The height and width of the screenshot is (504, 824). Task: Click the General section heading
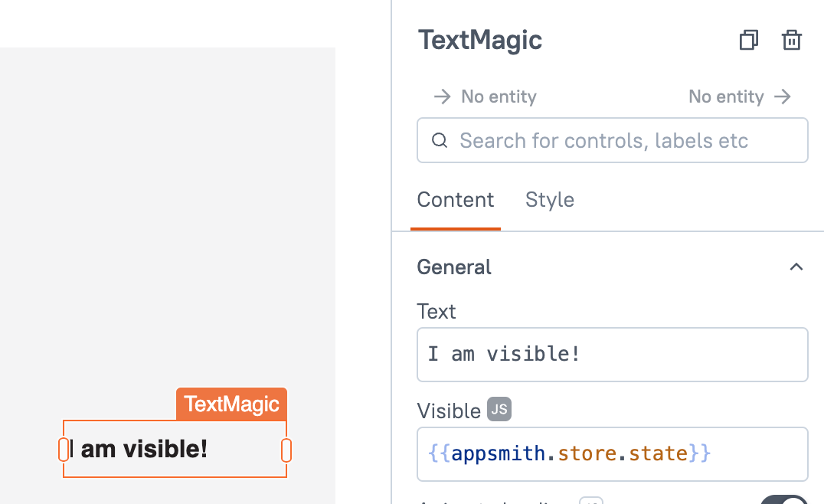[454, 267]
